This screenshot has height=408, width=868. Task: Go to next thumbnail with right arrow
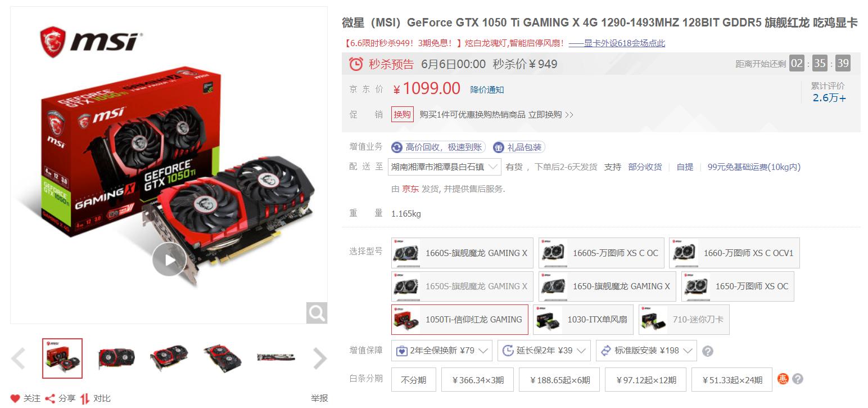[x=320, y=358]
